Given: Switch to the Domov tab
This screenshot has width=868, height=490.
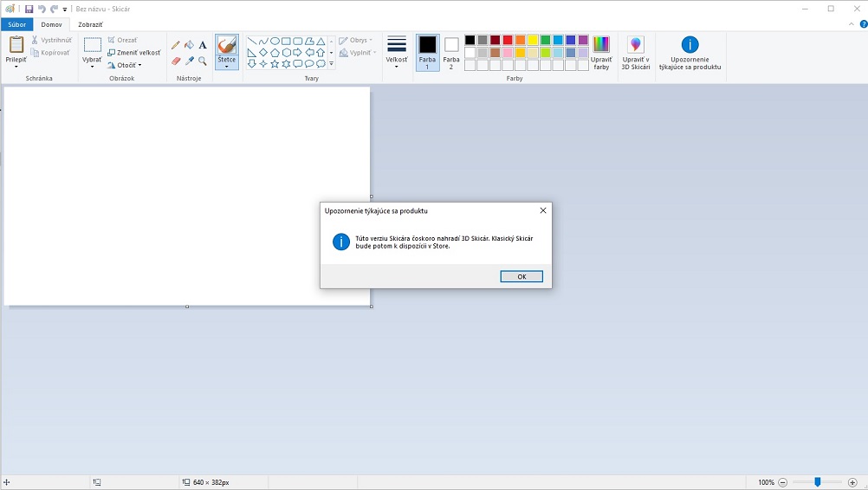Looking at the screenshot, I should (51, 24).
